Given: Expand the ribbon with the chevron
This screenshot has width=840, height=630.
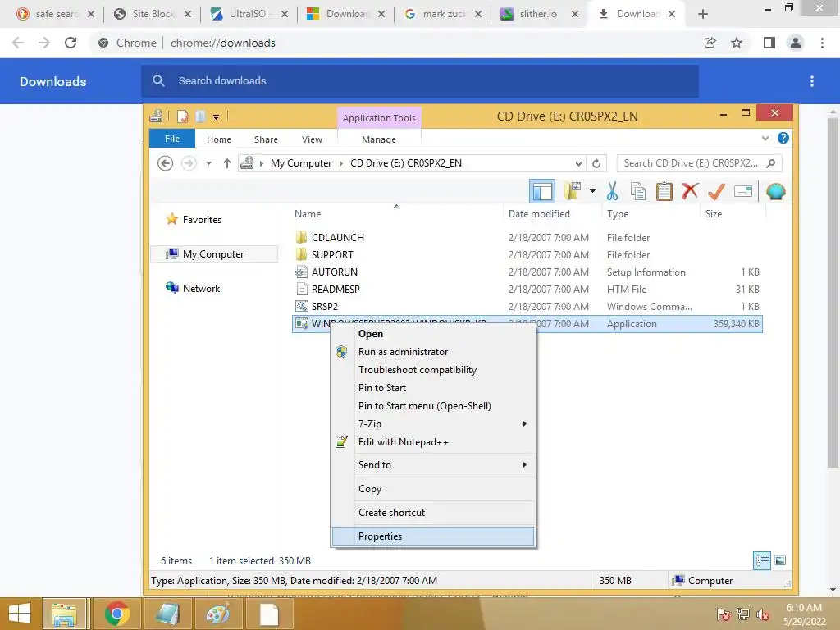Looking at the screenshot, I should [x=765, y=138].
